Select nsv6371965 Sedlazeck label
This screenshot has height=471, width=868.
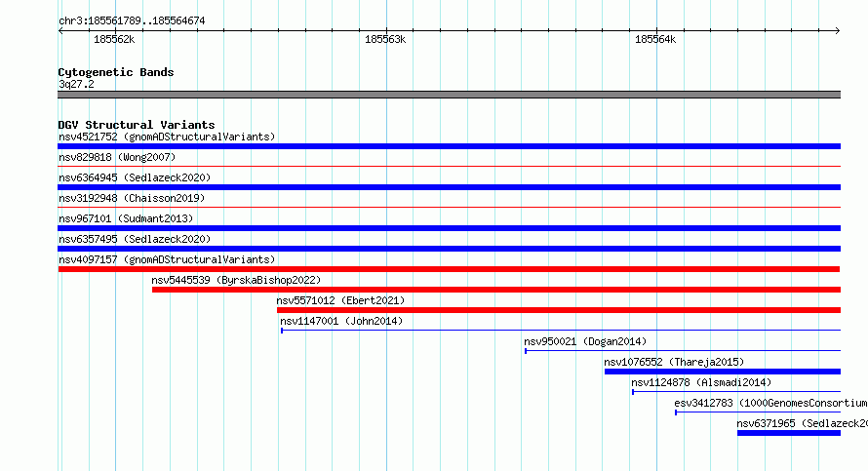pyautogui.click(x=802, y=423)
